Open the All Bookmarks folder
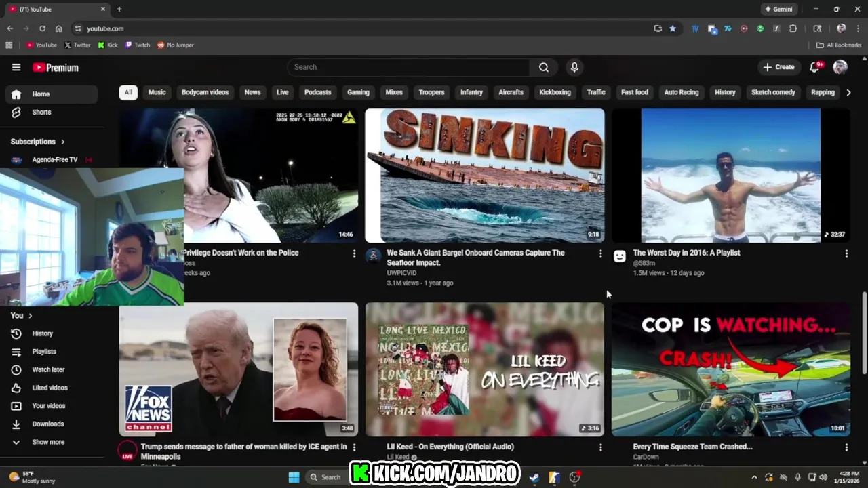Screen dimensions: 868x488 pyautogui.click(x=839, y=45)
